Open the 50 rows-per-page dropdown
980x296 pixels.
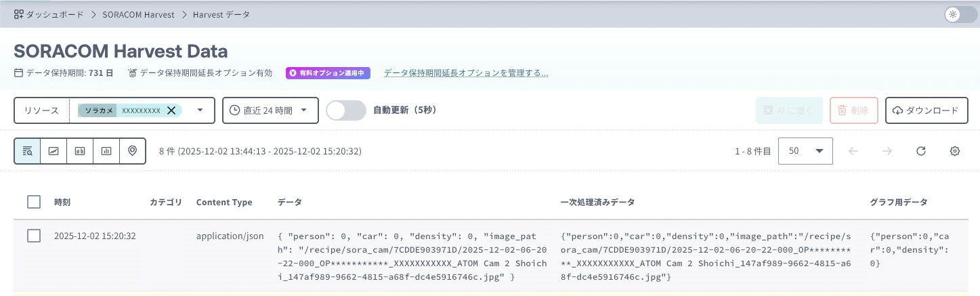(806, 151)
